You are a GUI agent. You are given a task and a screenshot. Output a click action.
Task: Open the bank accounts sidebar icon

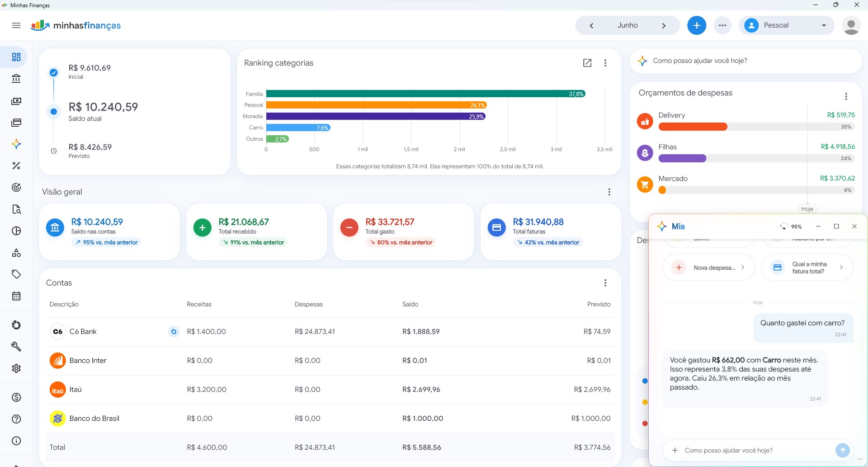pyautogui.click(x=16, y=79)
